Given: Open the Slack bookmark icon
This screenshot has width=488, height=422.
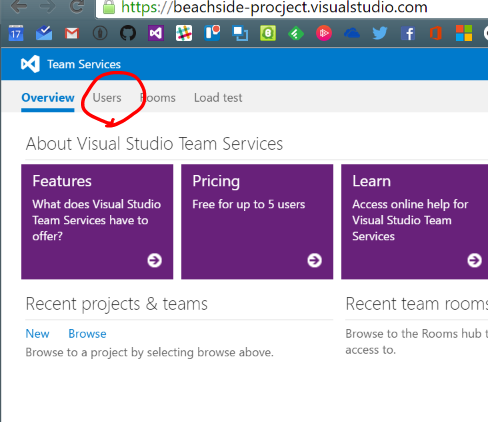Looking at the screenshot, I should (x=184, y=33).
